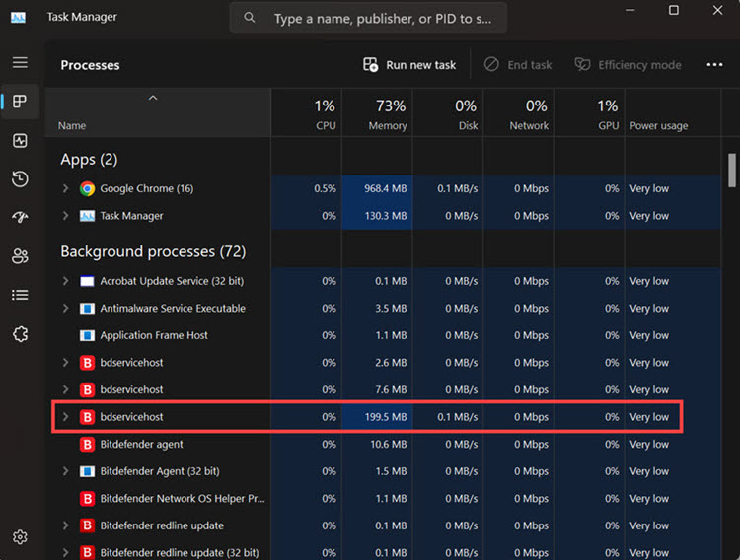Click the process search box
Screen dimensions: 740x560
click(380, 18)
